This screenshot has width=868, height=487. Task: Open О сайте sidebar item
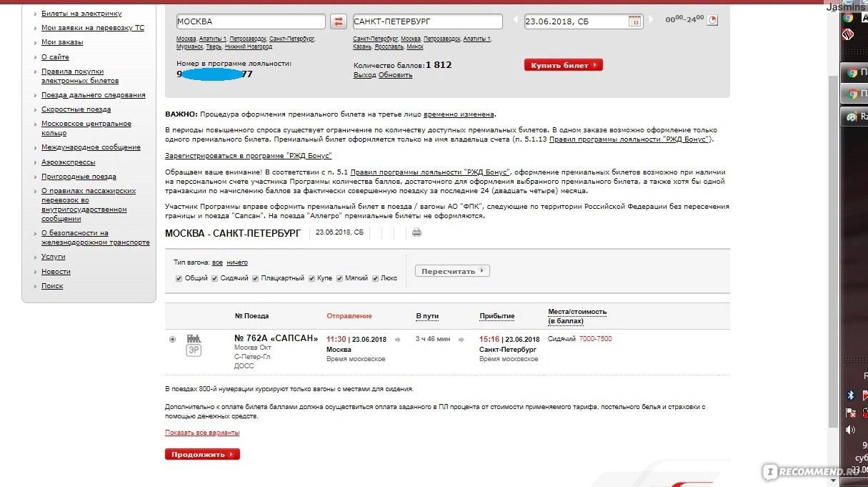click(x=55, y=56)
